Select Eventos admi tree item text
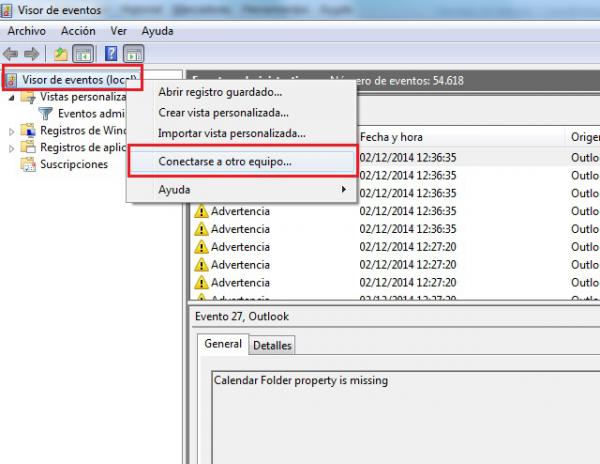Viewport: 600px width, 464px height. pos(91,114)
